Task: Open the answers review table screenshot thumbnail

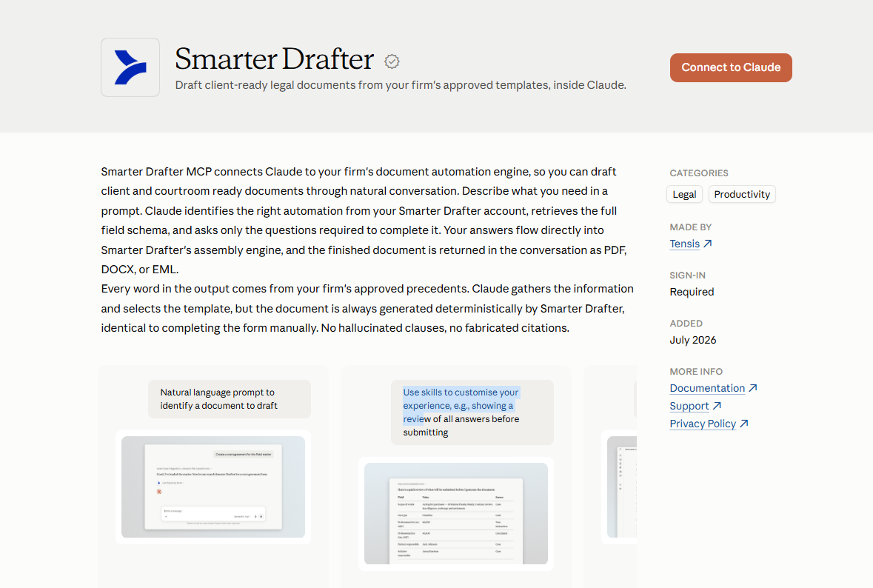Action: [x=456, y=513]
